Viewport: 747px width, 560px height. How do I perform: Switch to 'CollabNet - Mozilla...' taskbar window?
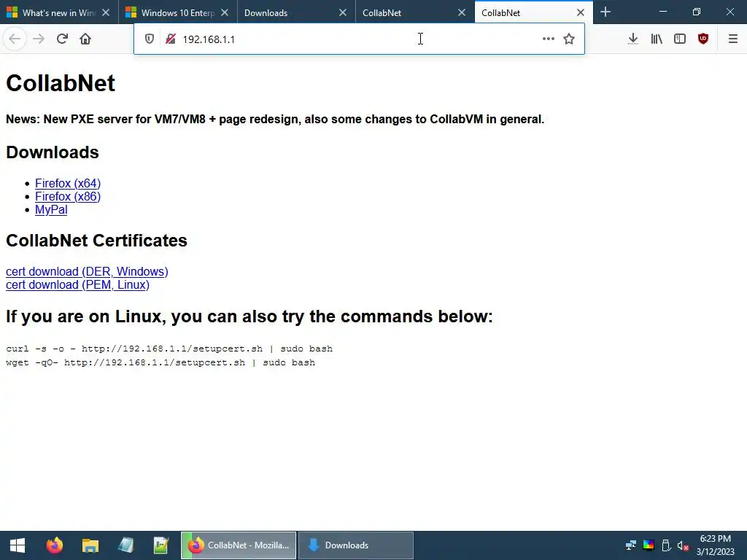[x=239, y=545]
